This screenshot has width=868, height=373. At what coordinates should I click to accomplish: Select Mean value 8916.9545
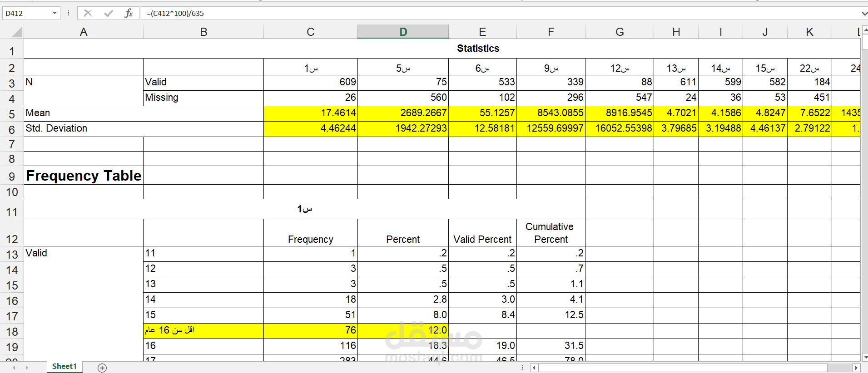(x=620, y=113)
